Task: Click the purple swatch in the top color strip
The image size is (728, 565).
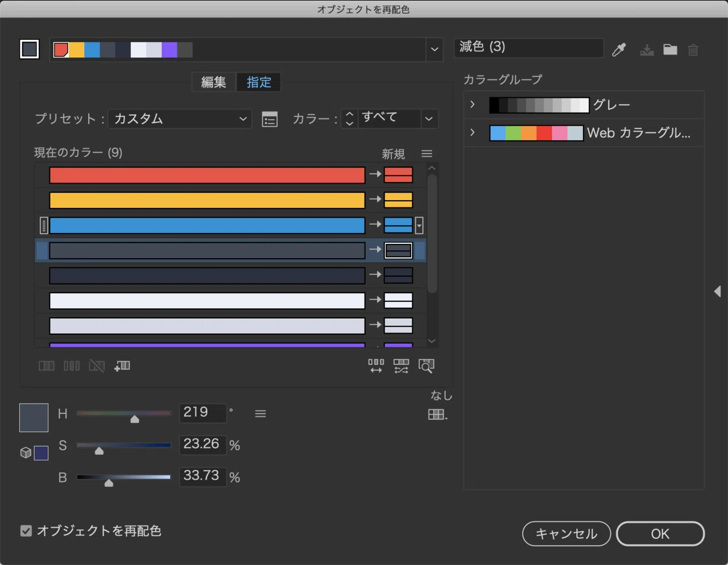Action: 169,50
